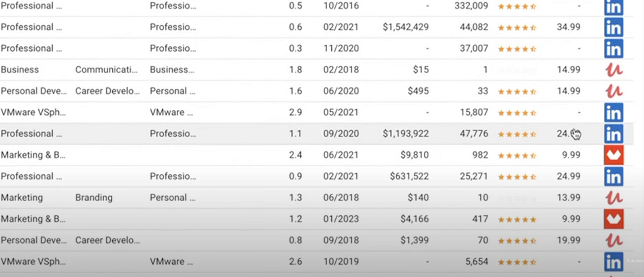Click the LinkedIn icon in the 5,654 VMware row
Viewport: 644px width, 277px height.
(613, 262)
